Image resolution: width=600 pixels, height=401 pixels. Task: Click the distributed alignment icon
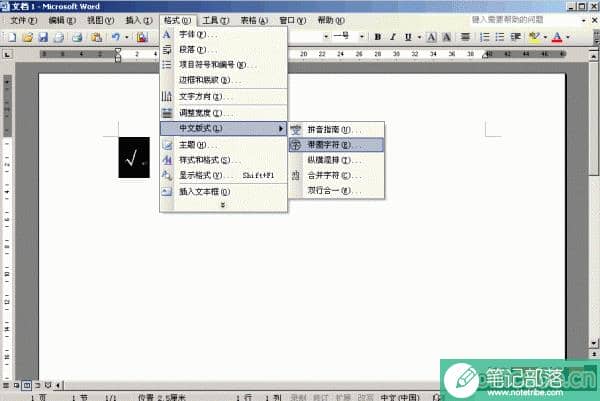tap(465, 37)
